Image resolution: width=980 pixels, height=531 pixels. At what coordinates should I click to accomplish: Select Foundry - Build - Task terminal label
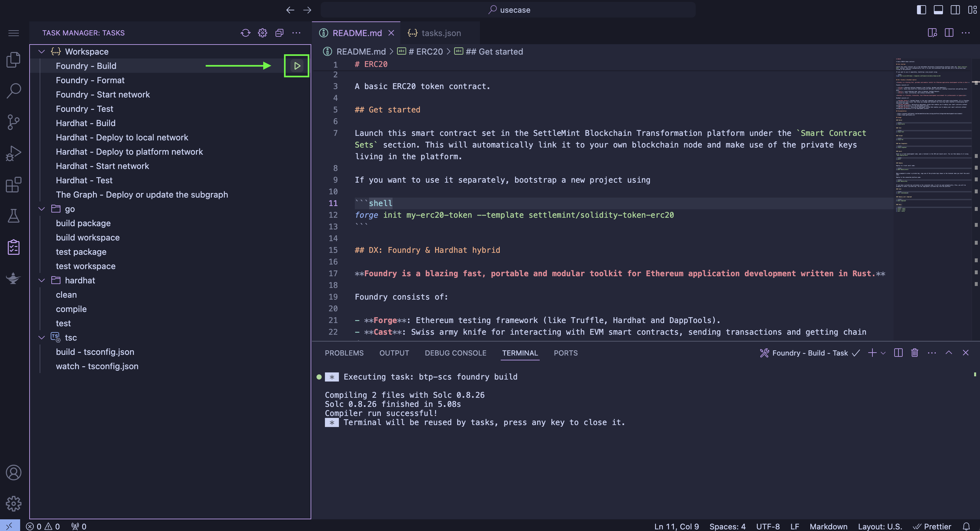pyautogui.click(x=809, y=353)
